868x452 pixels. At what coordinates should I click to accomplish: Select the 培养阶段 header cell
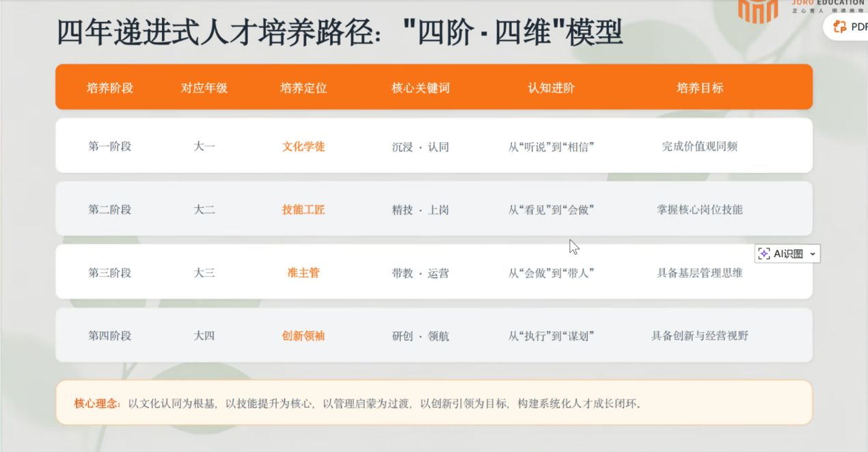[x=110, y=88]
